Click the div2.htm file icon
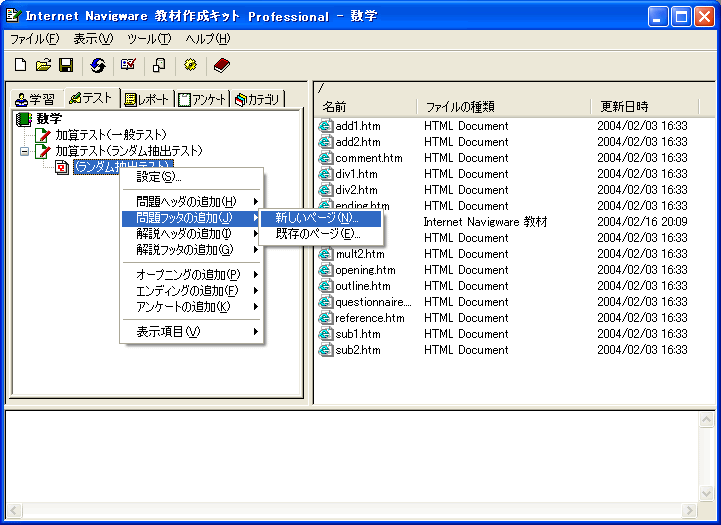 [x=326, y=189]
